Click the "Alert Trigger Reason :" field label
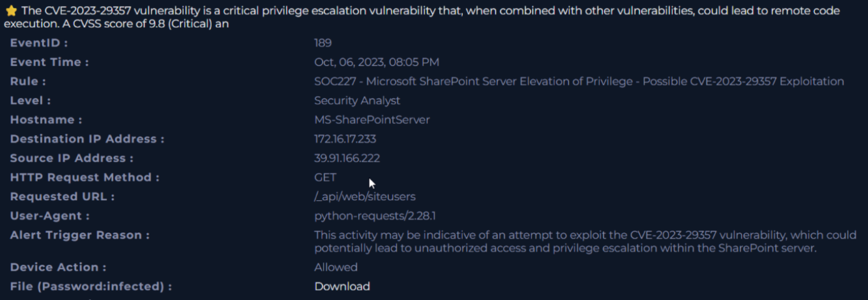Screen dimensions: 868x300 pos(80,235)
